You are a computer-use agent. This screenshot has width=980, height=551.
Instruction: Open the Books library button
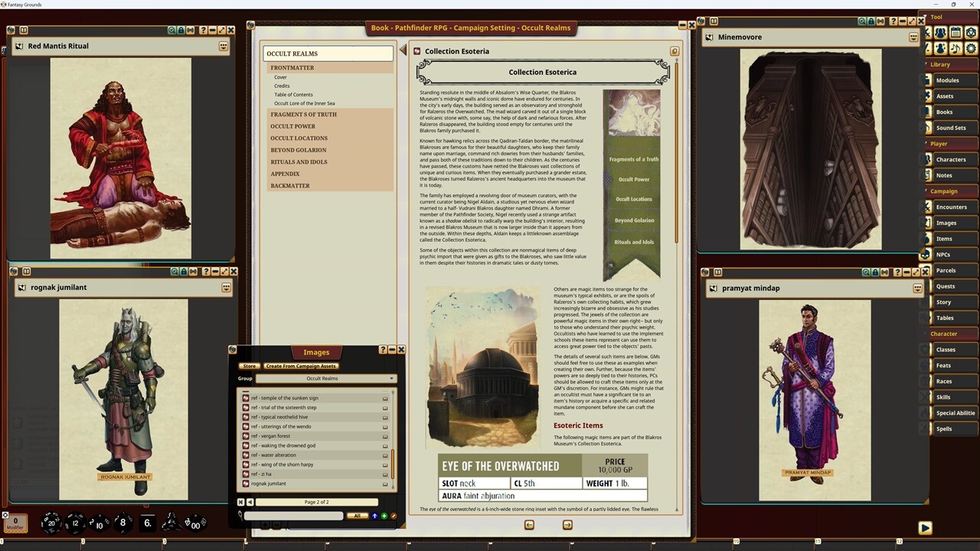coord(944,112)
